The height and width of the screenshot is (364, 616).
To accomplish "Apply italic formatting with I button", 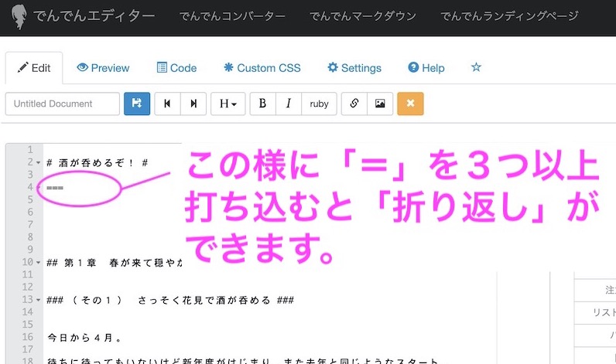I will click(289, 104).
